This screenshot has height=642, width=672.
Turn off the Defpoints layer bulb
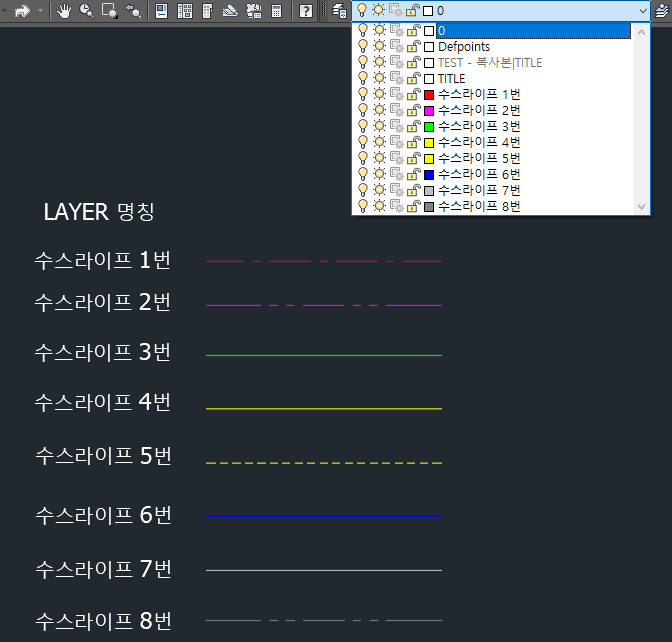tap(363, 47)
